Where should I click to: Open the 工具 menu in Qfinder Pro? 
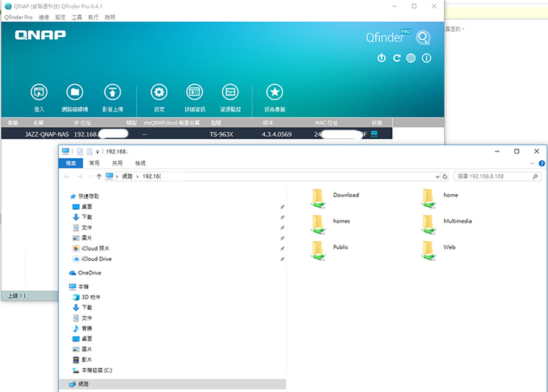(x=77, y=17)
